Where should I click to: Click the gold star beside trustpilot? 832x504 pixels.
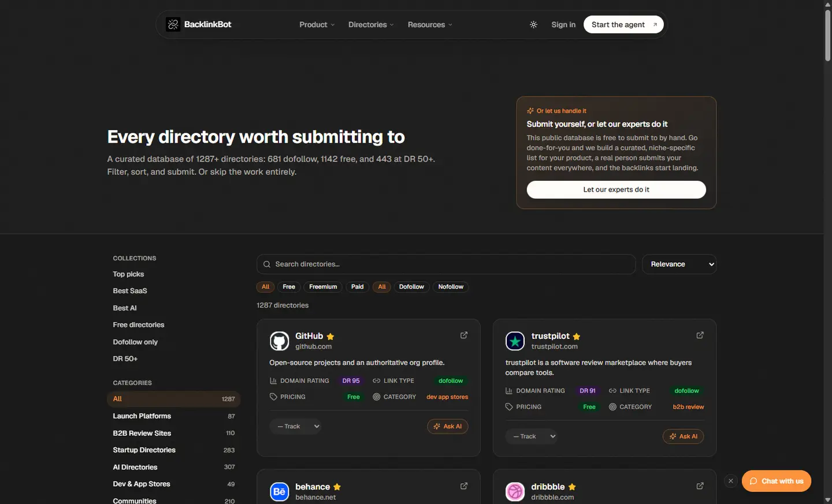(577, 337)
